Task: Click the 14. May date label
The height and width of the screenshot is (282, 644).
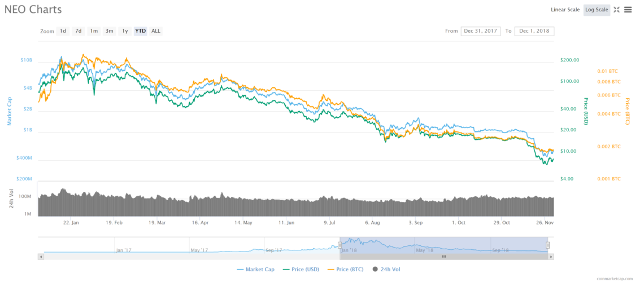Action: (x=243, y=223)
